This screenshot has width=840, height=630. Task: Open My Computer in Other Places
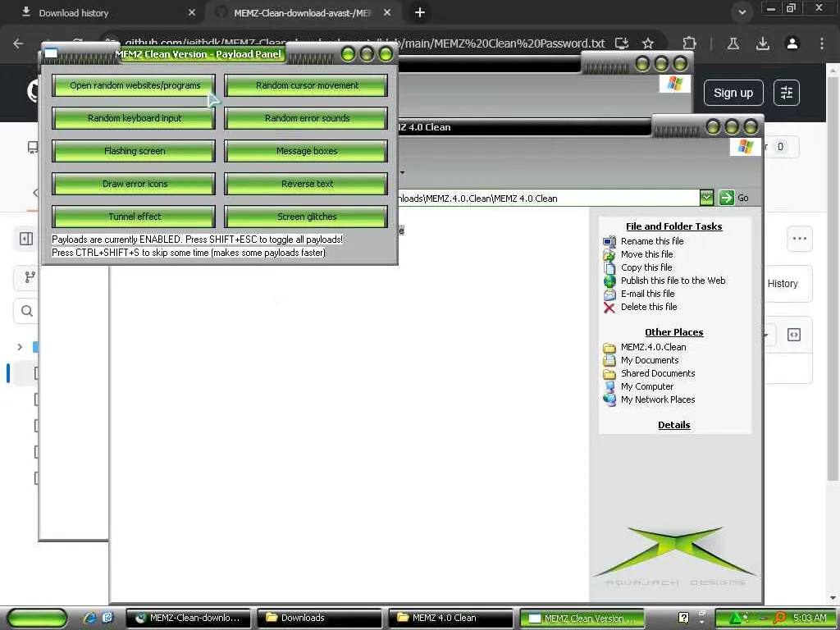pos(647,386)
